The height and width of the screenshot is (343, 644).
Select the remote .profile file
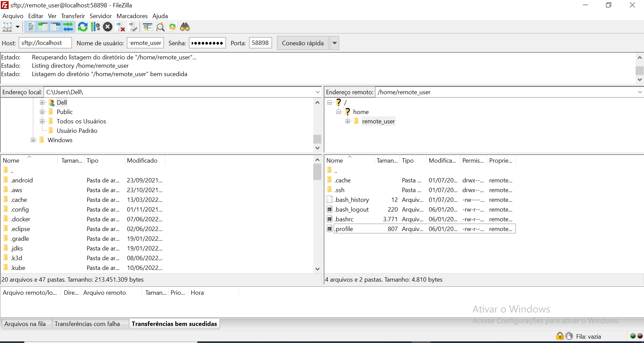(x=344, y=229)
